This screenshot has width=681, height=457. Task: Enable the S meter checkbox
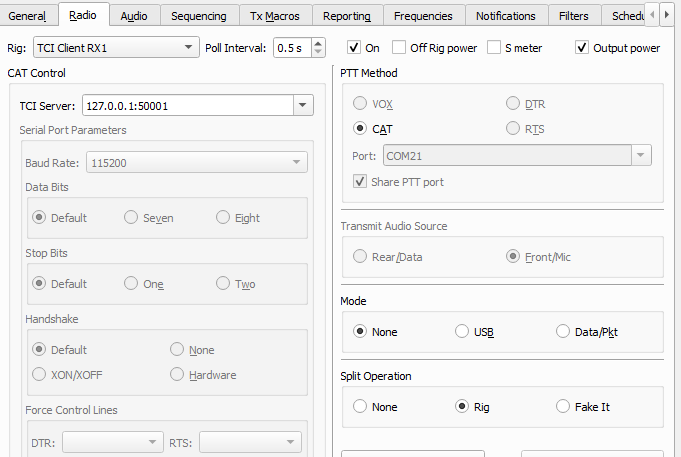click(494, 48)
